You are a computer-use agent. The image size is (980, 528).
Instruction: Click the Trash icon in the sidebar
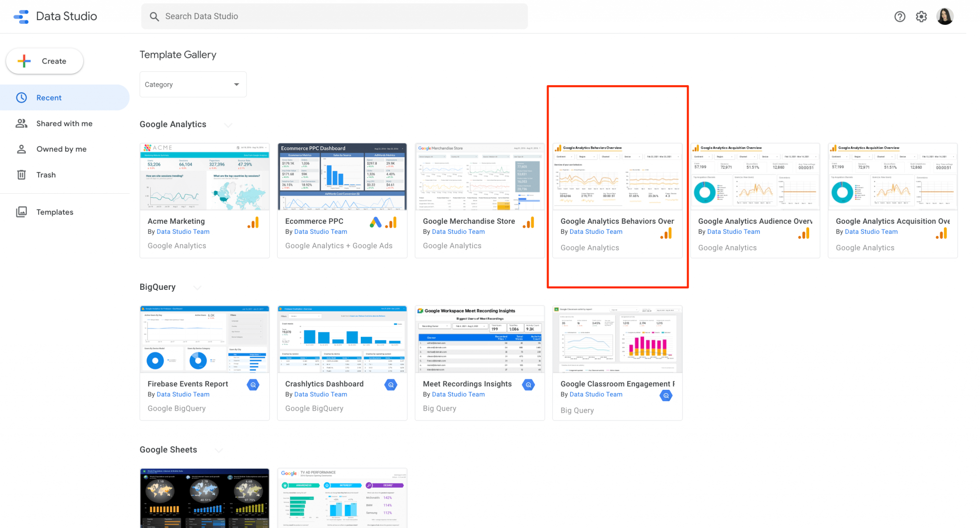click(x=22, y=175)
